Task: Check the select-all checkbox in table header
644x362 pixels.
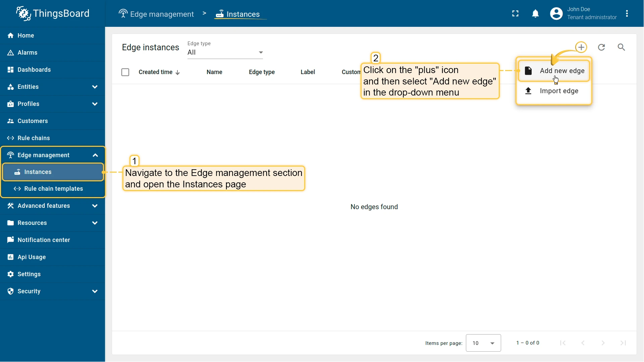Action: [x=125, y=72]
